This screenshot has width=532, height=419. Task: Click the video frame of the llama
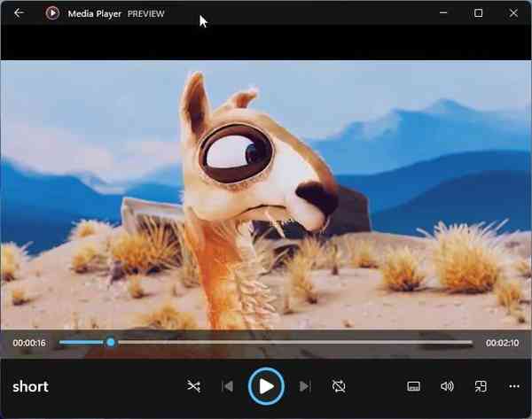point(266,195)
